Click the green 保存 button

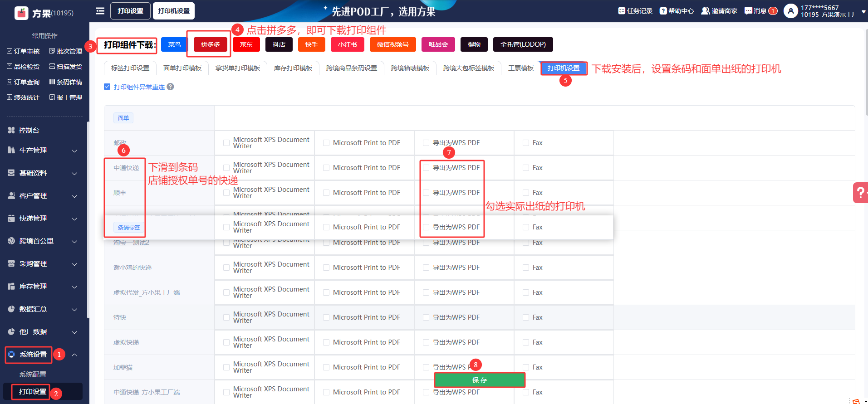(x=480, y=380)
